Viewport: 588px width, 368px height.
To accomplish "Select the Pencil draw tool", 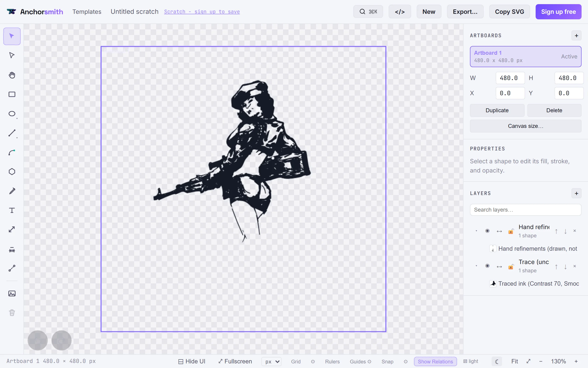I will point(12,191).
